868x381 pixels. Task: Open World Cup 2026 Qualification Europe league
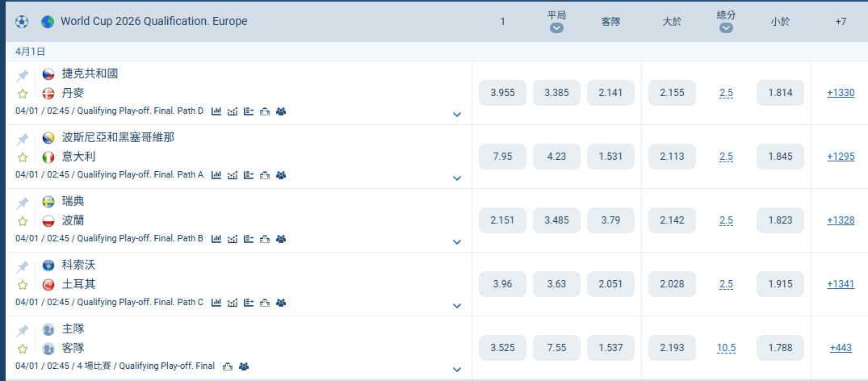coord(153,21)
